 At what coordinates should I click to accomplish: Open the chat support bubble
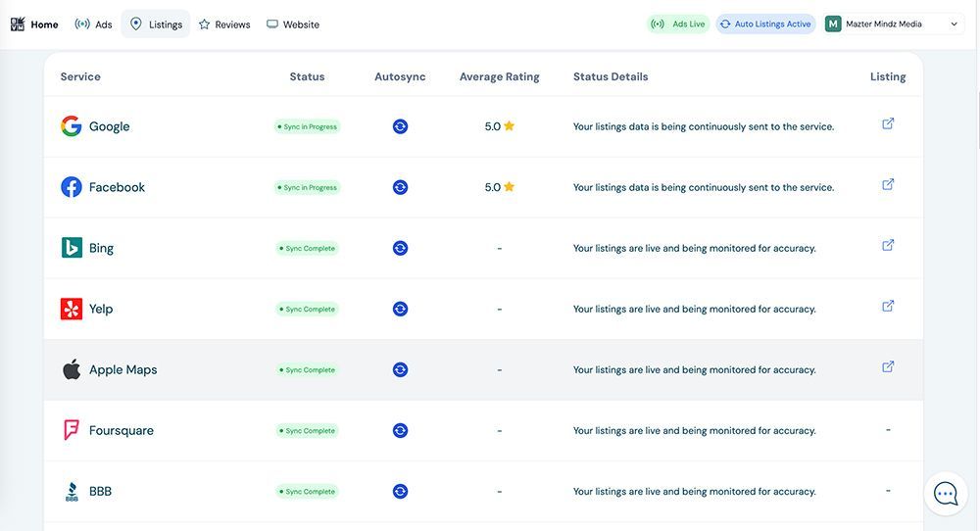click(x=946, y=494)
